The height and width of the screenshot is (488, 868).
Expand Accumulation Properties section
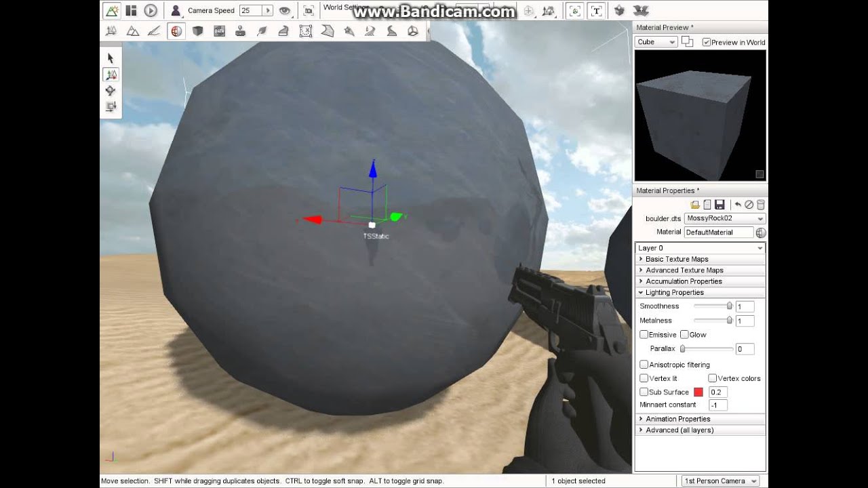(701, 281)
